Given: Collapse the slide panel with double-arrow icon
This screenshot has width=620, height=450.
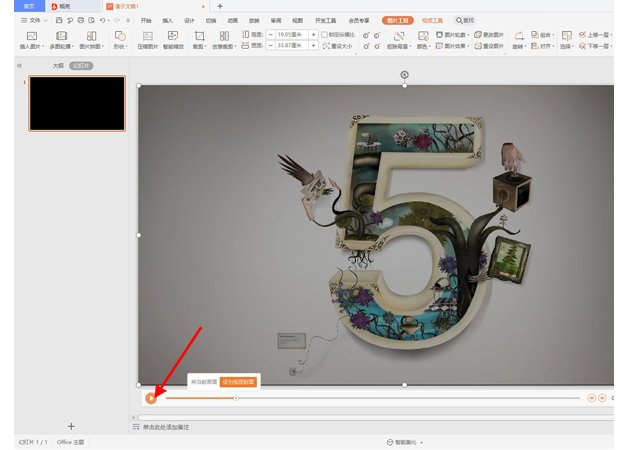Looking at the screenshot, I should (19, 65).
